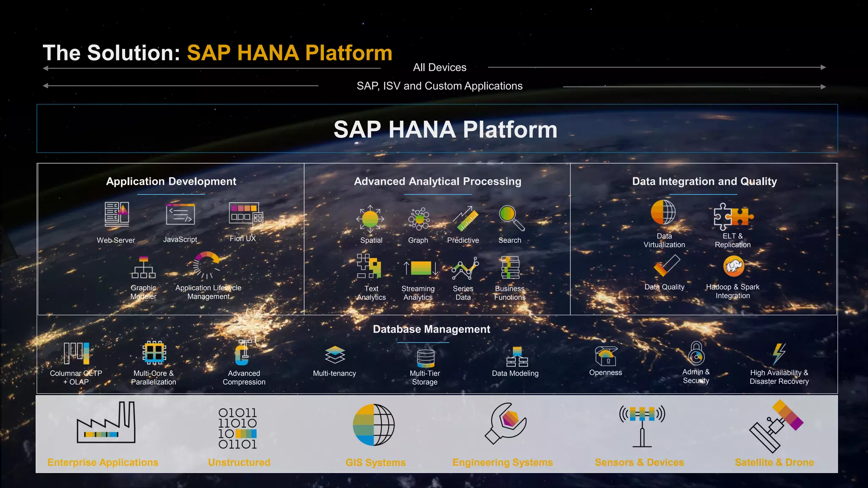Image resolution: width=868 pixels, height=488 pixels.
Task: Click the 'Predictive' label
Action: 463,240
